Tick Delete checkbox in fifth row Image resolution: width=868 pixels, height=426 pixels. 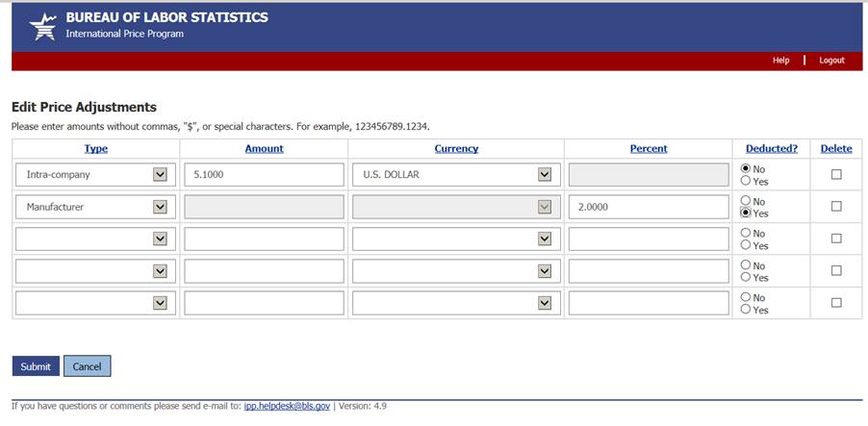[x=836, y=303]
